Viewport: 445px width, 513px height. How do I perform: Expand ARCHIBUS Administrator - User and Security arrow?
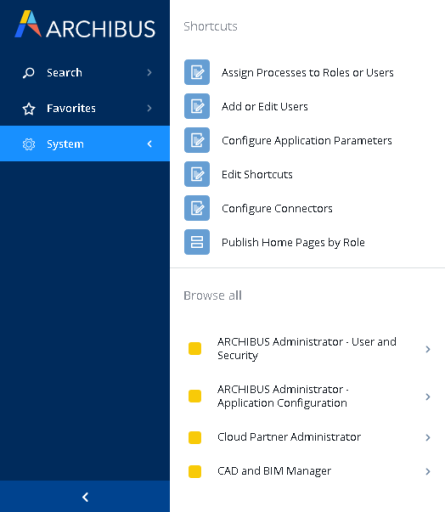pos(428,349)
